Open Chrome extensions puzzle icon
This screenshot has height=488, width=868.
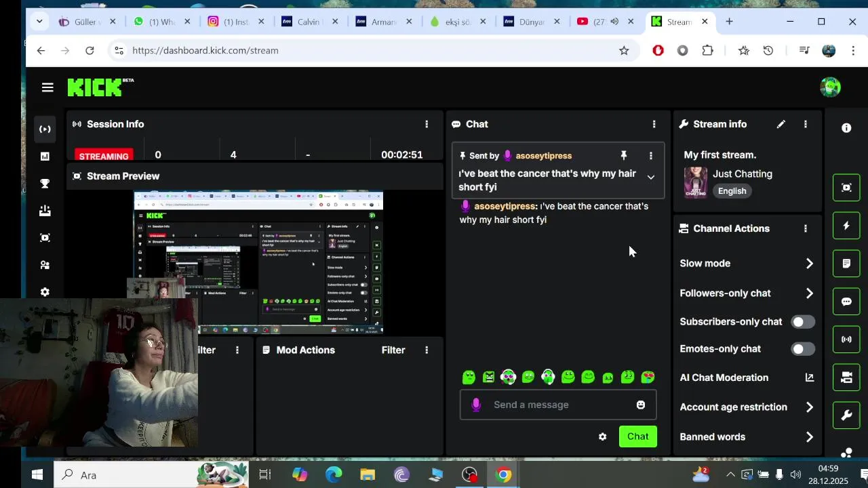tap(707, 50)
